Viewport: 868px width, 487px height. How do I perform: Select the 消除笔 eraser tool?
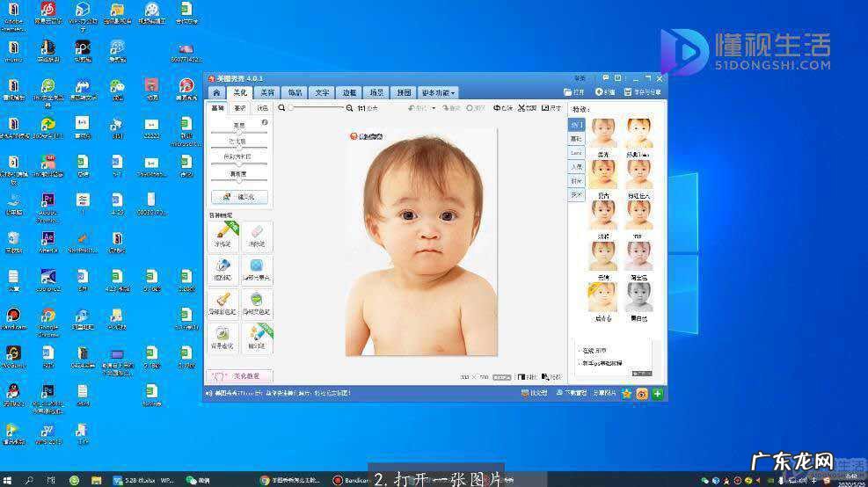tap(257, 236)
